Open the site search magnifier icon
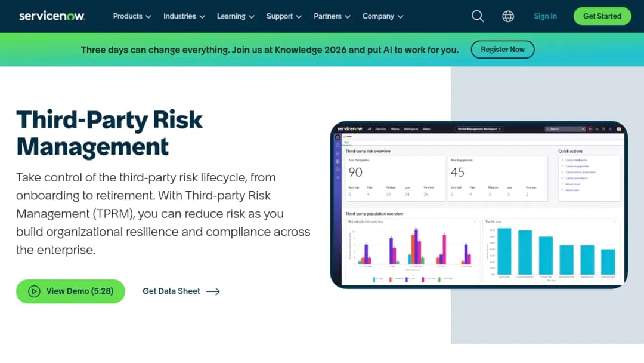The width and height of the screenshot is (644, 363). (478, 16)
